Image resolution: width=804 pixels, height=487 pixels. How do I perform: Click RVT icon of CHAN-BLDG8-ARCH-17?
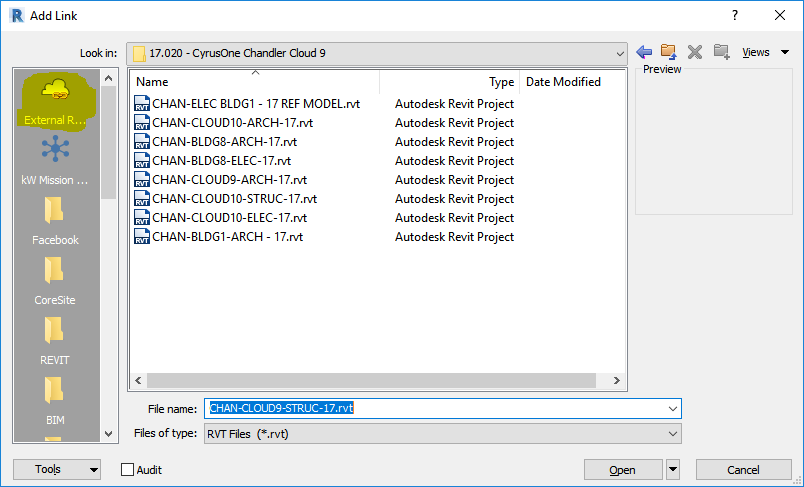tap(142, 141)
